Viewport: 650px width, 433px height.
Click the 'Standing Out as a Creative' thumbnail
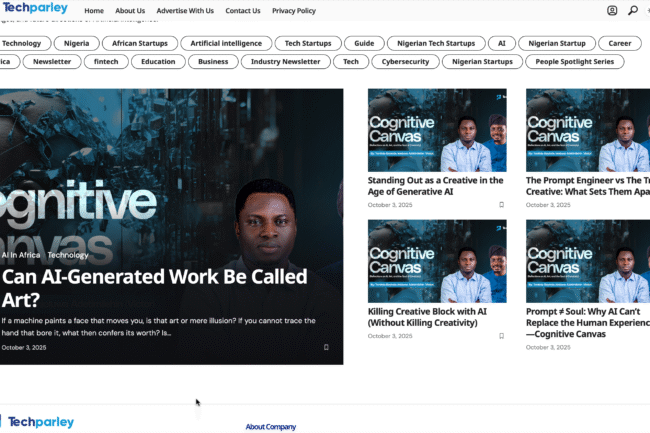(x=436, y=130)
